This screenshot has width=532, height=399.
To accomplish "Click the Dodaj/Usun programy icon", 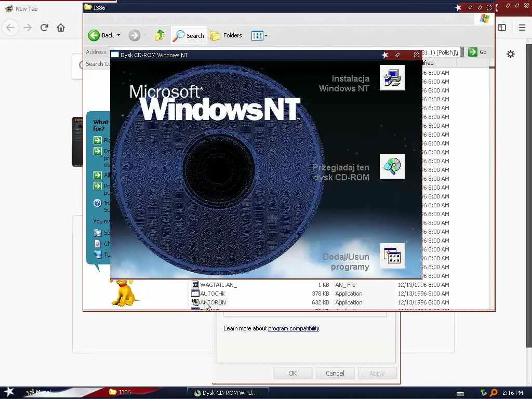I will tap(392, 256).
